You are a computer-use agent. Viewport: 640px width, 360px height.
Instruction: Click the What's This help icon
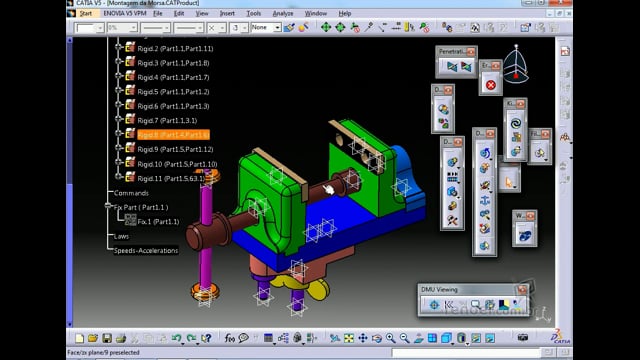(x=207, y=338)
